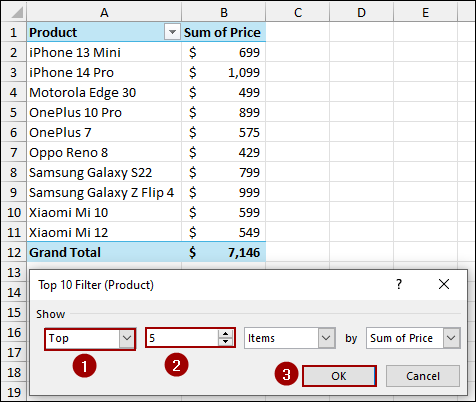Screen dimensions: 476x402
Task: Open the Product filter dropdown arrow
Action: [x=172, y=32]
